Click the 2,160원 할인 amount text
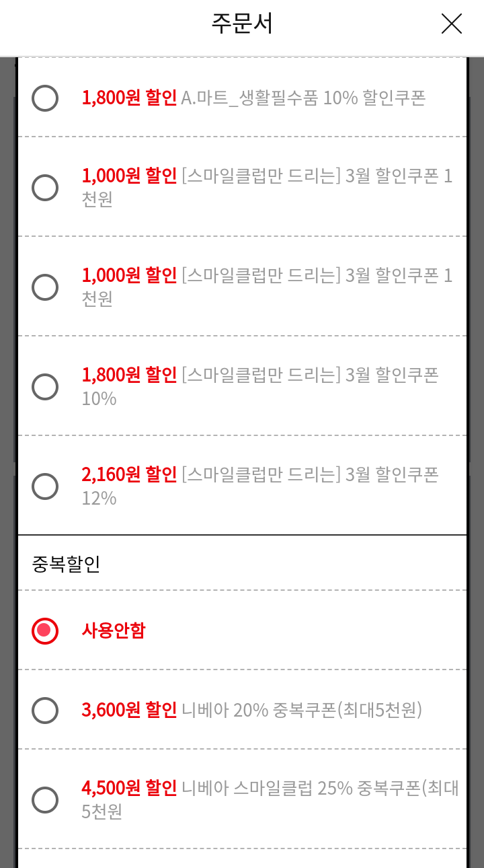 [x=129, y=475]
